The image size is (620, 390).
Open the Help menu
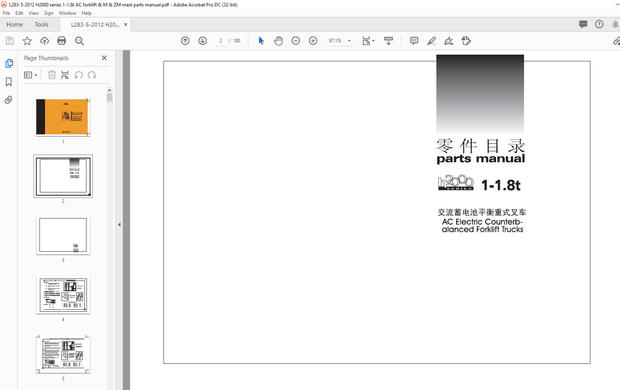click(x=87, y=13)
